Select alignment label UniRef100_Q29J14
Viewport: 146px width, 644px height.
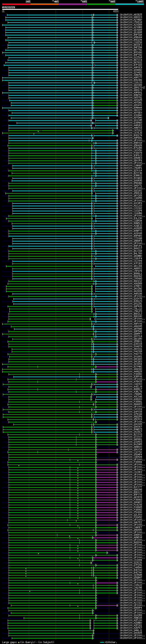coord(131,170)
